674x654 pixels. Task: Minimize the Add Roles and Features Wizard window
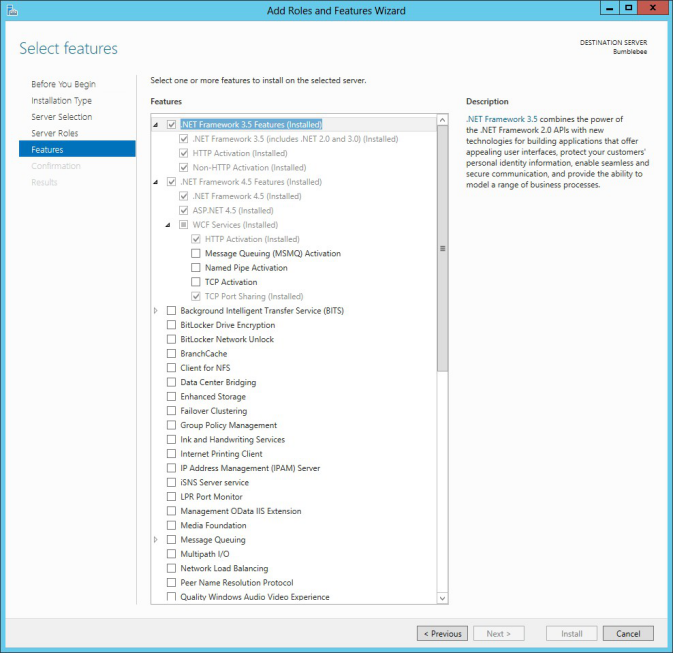tap(610, 8)
